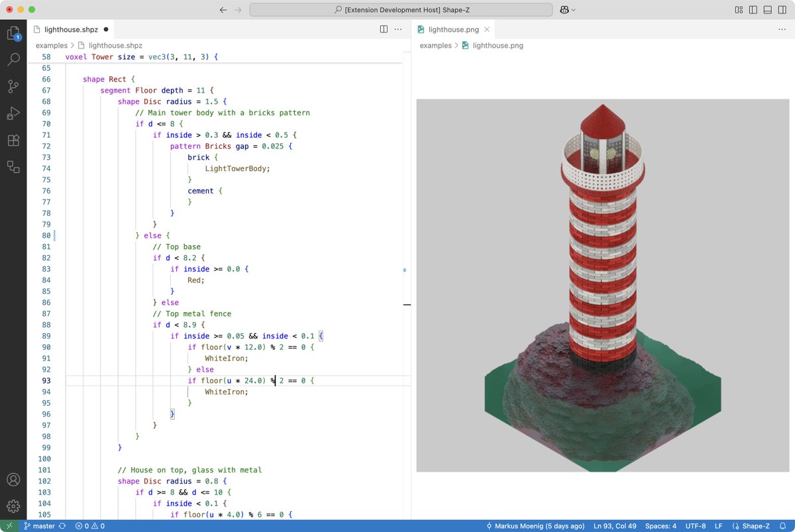Open the Remote Explorer view
The height and width of the screenshot is (532, 795).
pyautogui.click(x=13, y=167)
